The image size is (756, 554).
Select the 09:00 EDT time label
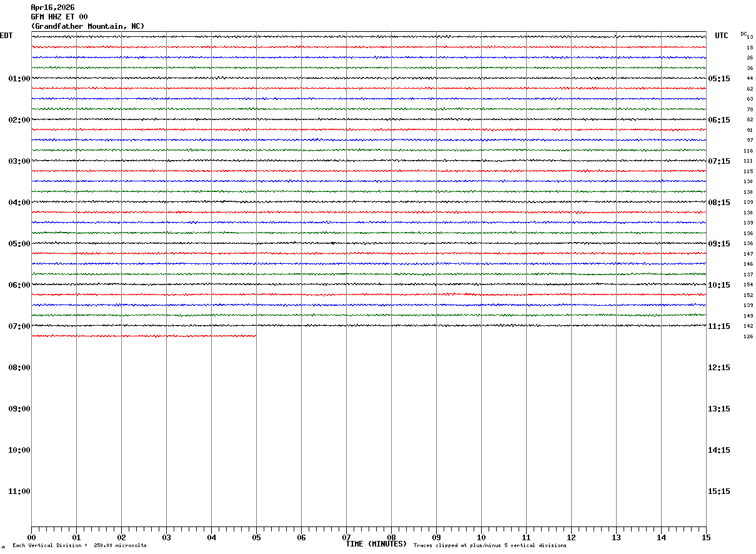click(19, 409)
